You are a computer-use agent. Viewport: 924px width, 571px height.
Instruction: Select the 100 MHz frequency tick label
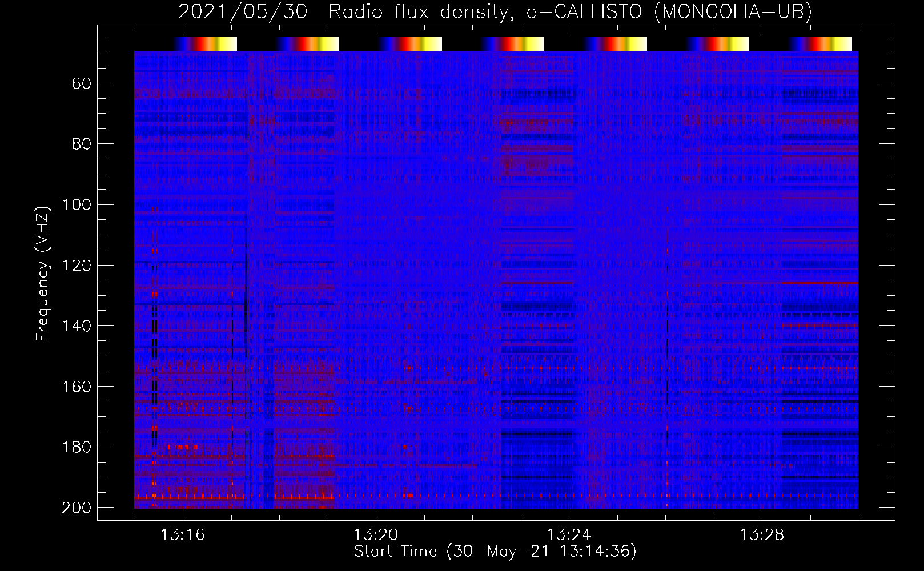click(x=77, y=204)
